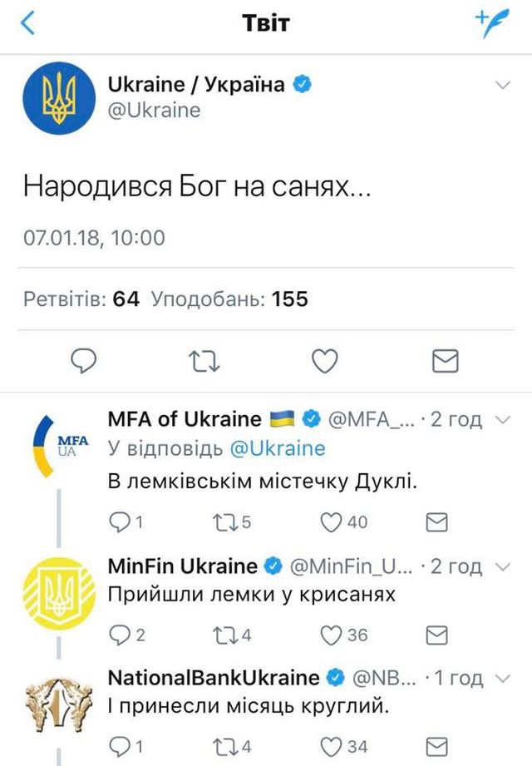The width and height of the screenshot is (532, 766).
Task: Click the verified badge next to Ukraine
Action: 303,83
